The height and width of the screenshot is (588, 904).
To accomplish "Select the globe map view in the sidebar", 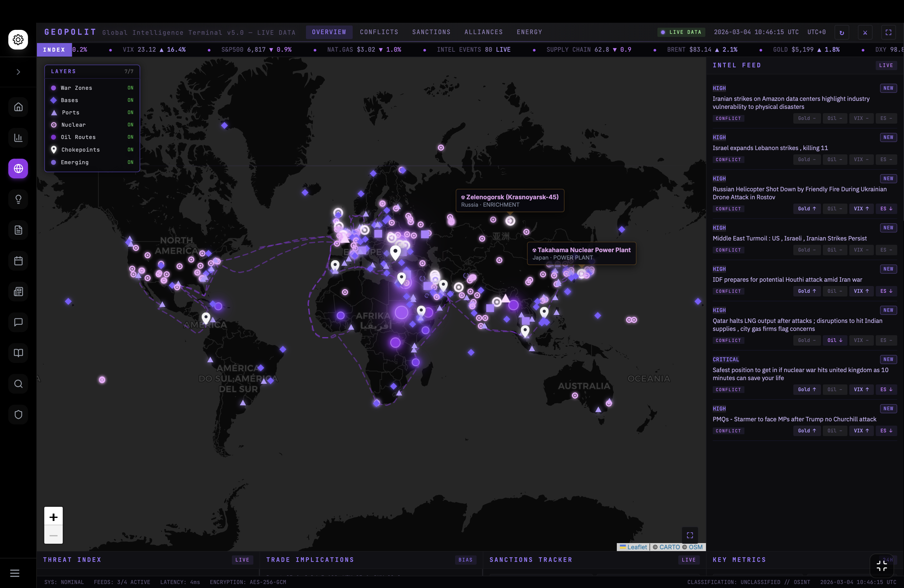I will pyautogui.click(x=18, y=169).
